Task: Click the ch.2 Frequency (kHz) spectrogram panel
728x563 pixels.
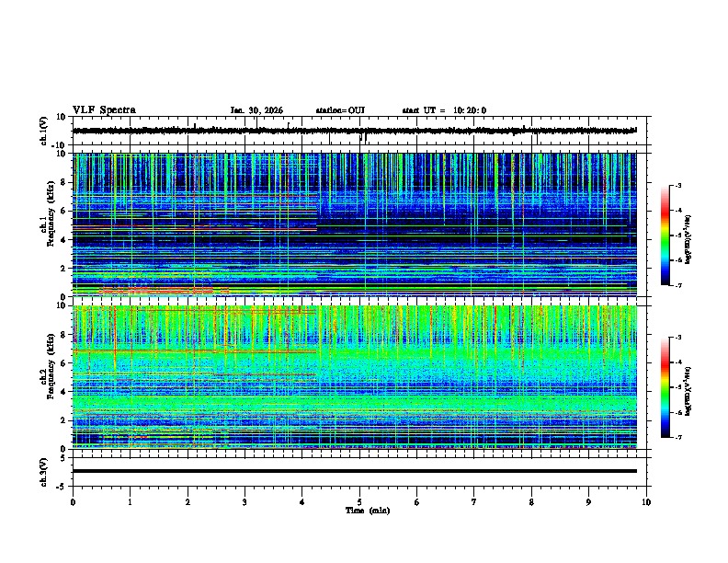Action: [354, 377]
